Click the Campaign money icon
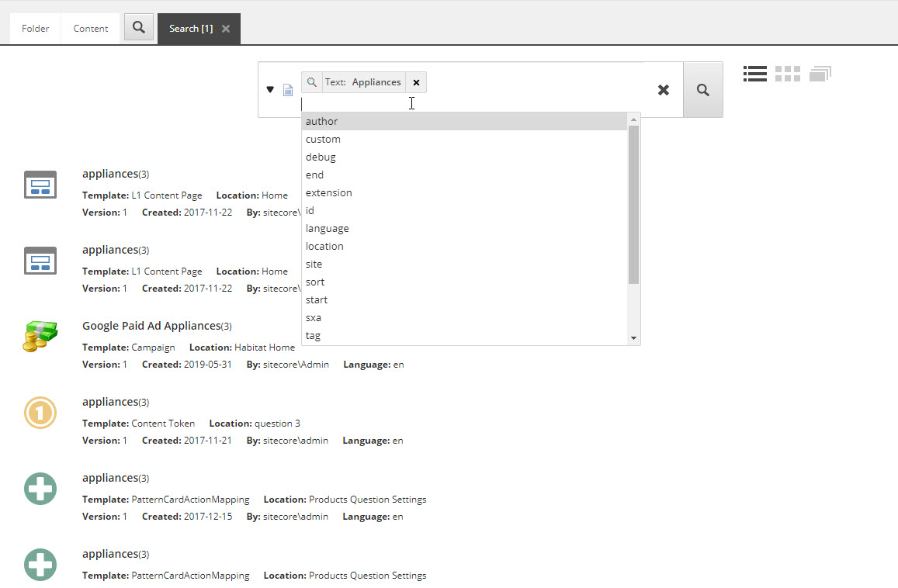Image resolution: width=898 pixels, height=588 pixels. [40, 336]
